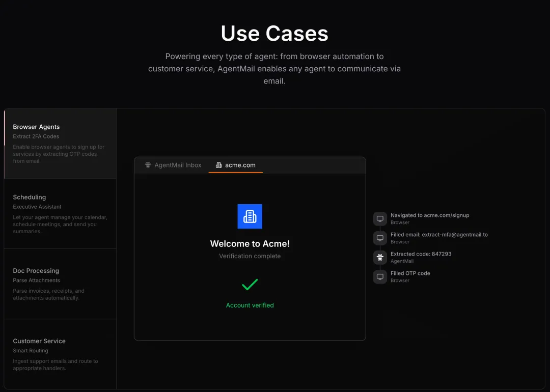Click the AgentMail Inbox tab icon
The width and height of the screenshot is (550, 392).
point(148,165)
